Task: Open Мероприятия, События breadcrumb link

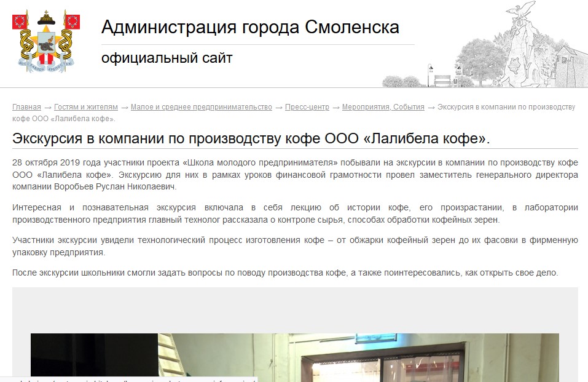Action: (383, 107)
